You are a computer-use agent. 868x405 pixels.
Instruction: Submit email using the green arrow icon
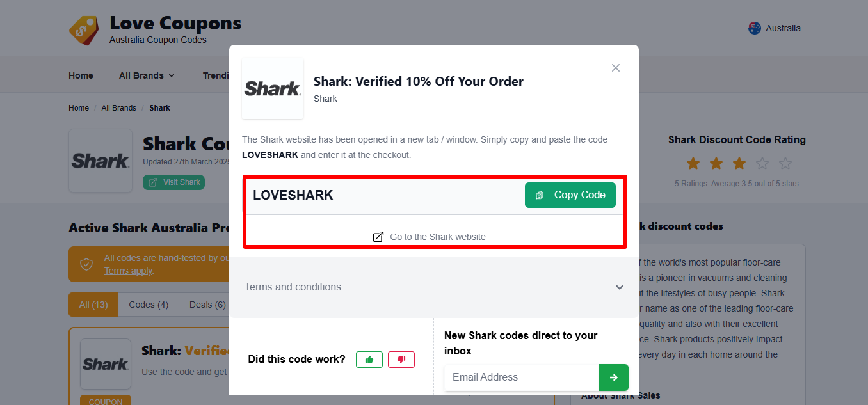click(613, 377)
